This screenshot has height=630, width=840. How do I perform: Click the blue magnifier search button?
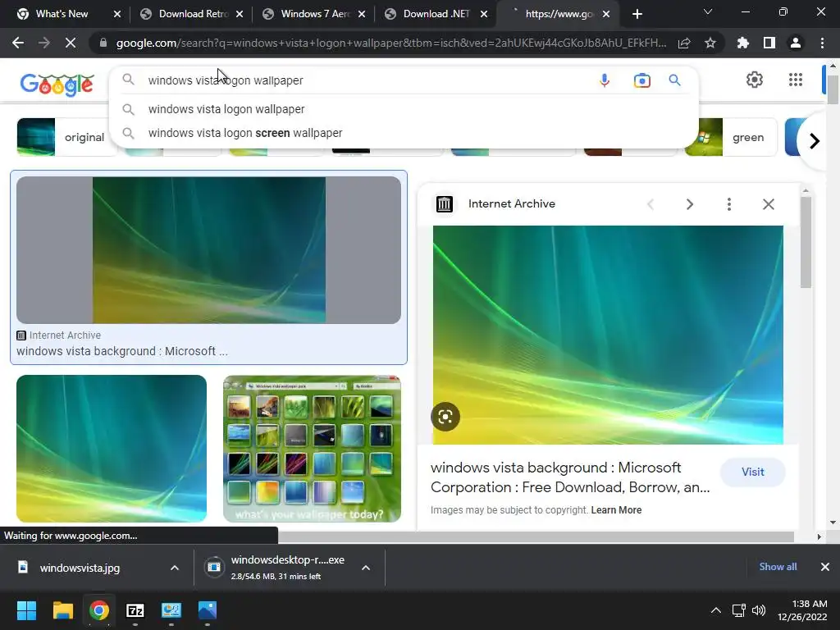tap(674, 80)
